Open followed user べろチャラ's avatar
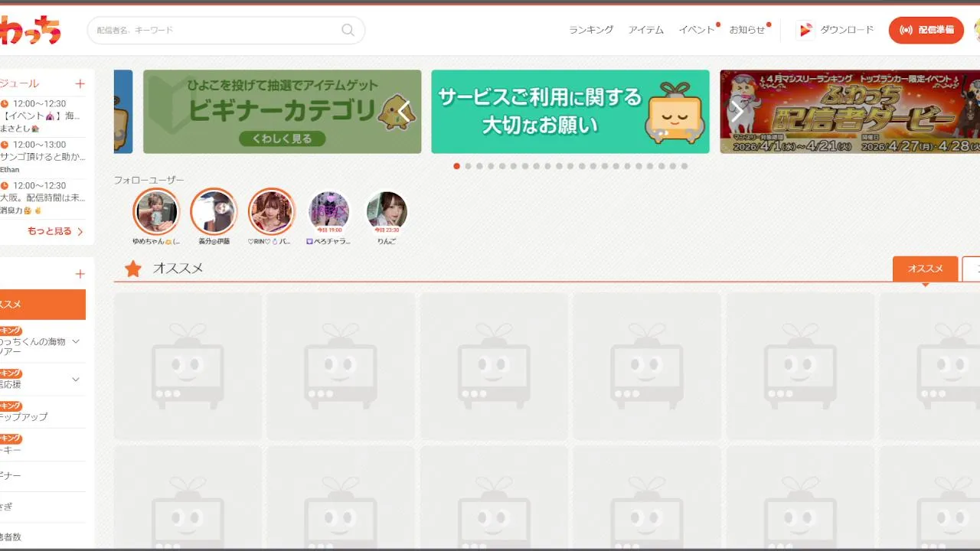 [329, 211]
